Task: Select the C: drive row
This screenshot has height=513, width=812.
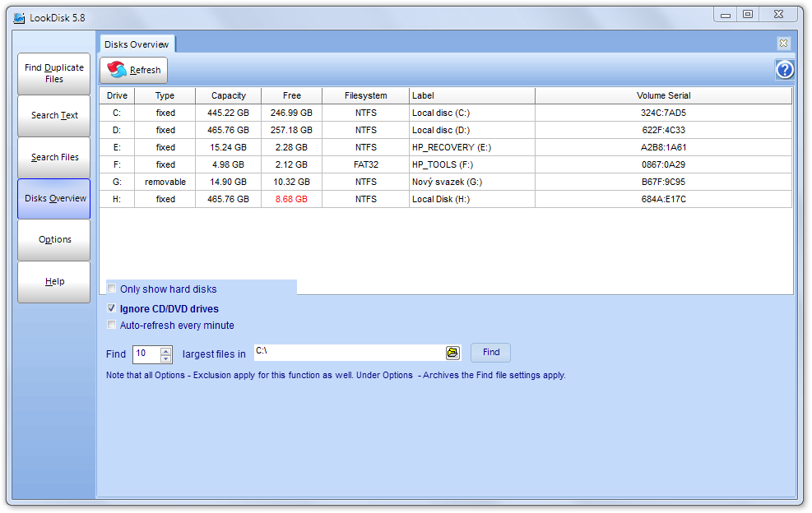Action: click(445, 113)
